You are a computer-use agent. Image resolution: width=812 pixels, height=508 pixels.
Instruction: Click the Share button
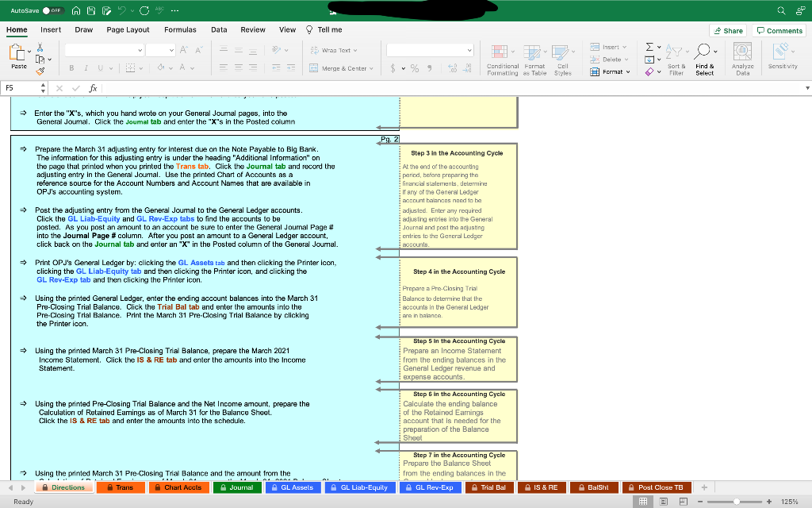(x=728, y=31)
